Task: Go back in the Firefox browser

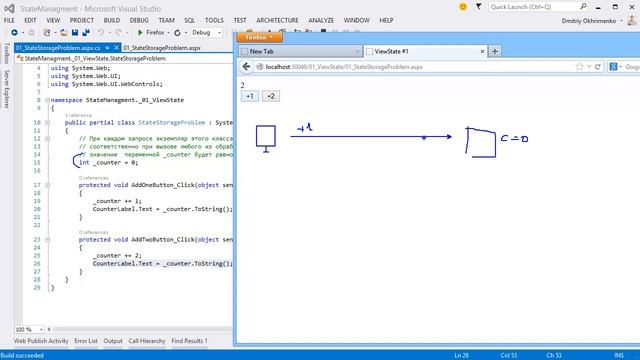Action: click(x=246, y=67)
